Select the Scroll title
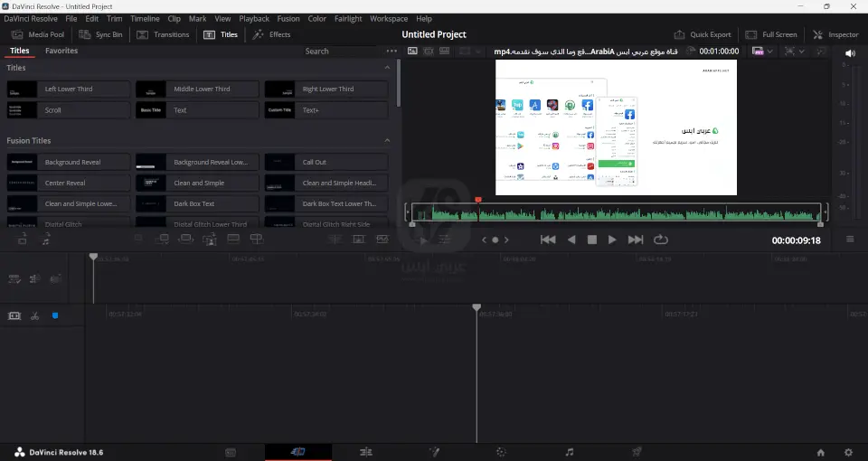Screen dimensions: 868x461 point(69,110)
